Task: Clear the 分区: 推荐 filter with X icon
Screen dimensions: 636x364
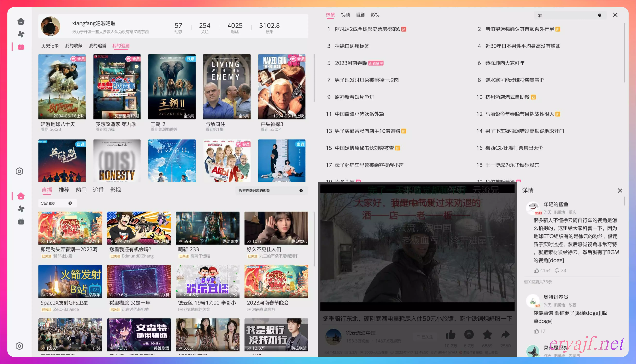Action: [x=70, y=203]
